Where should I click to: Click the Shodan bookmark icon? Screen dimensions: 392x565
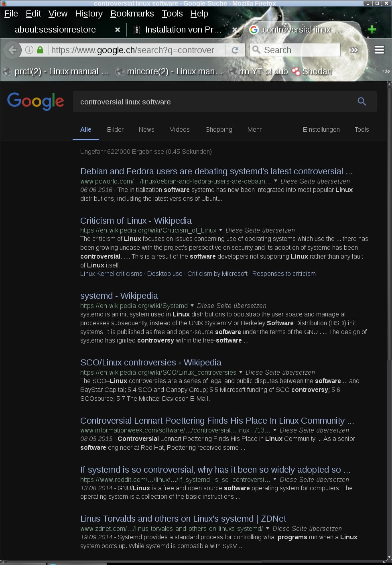(x=296, y=71)
